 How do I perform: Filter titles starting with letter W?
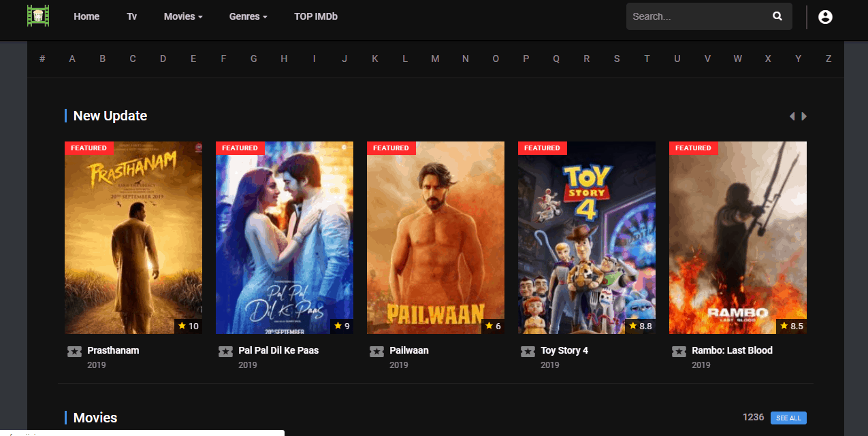pyautogui.click(x=738, y=58)
